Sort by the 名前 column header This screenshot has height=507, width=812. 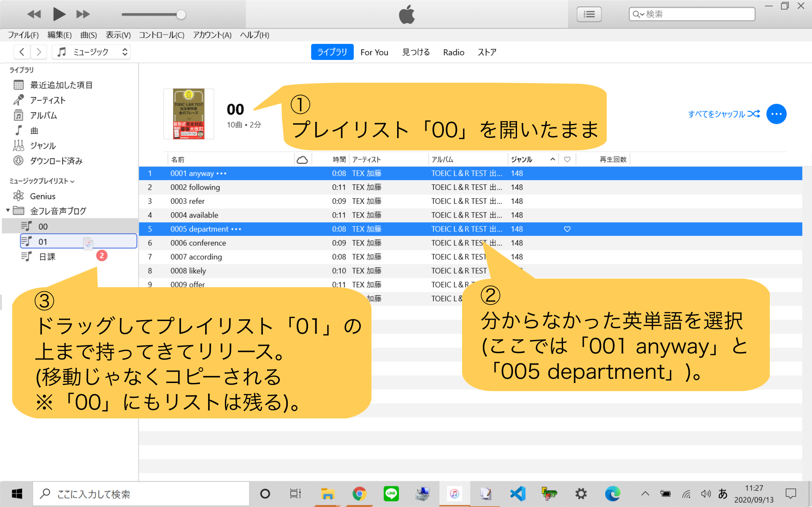click(231, 159)
